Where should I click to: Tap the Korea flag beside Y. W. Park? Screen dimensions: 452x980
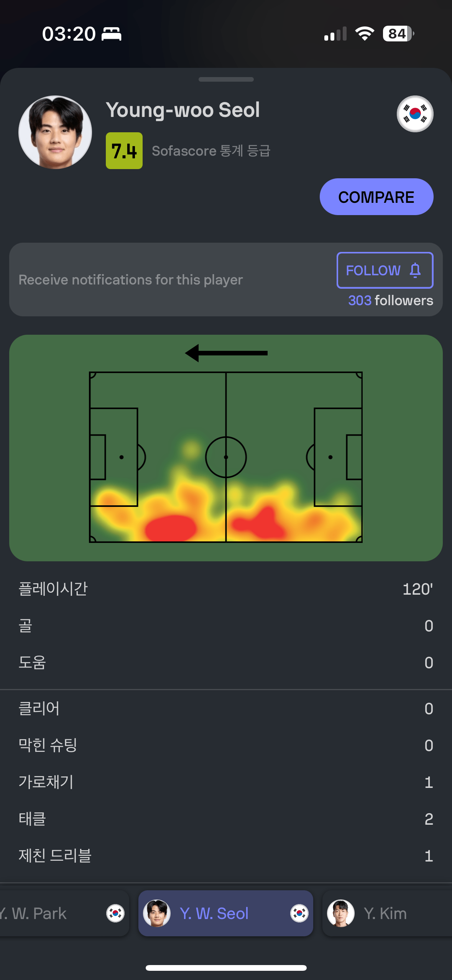click(115, 913)
